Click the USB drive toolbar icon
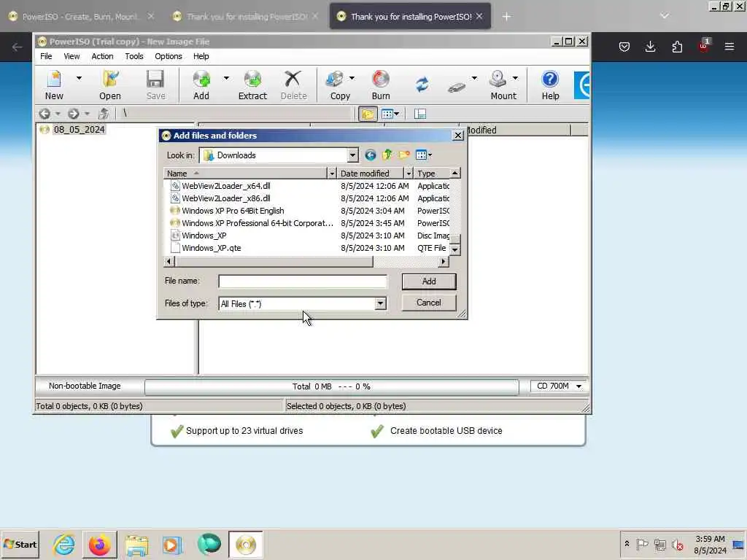The height and width of the screenshot is (560, 747). (457, 87)
